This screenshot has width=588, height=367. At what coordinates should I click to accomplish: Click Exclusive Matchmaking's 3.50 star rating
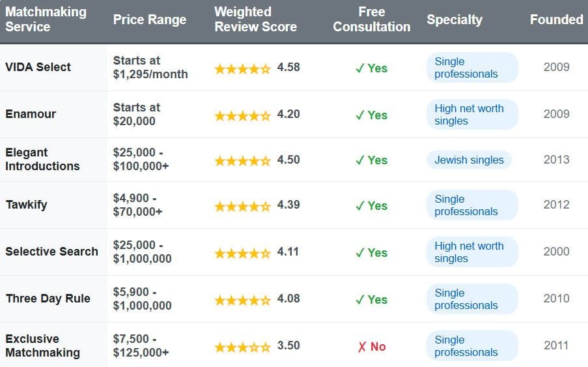(x=242, y=346)
